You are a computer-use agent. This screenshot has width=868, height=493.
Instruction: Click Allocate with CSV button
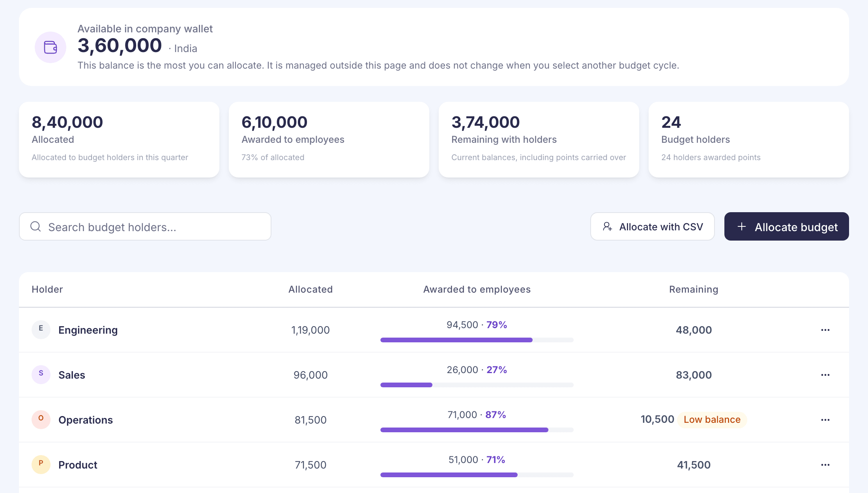653,226
